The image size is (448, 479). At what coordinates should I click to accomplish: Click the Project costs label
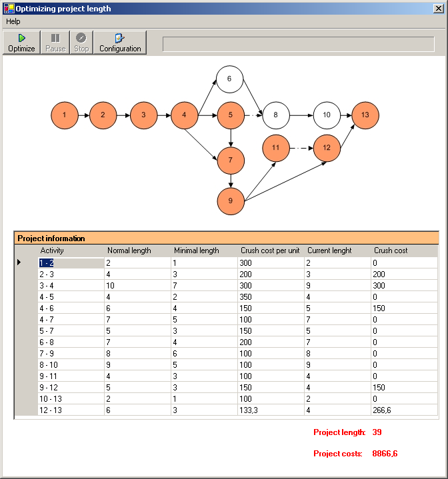338,454
